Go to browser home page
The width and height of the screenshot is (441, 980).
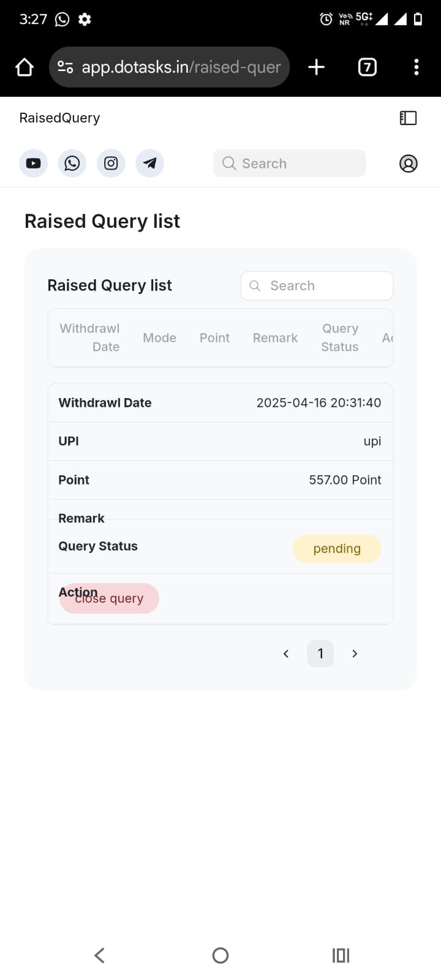coord(24,67)
